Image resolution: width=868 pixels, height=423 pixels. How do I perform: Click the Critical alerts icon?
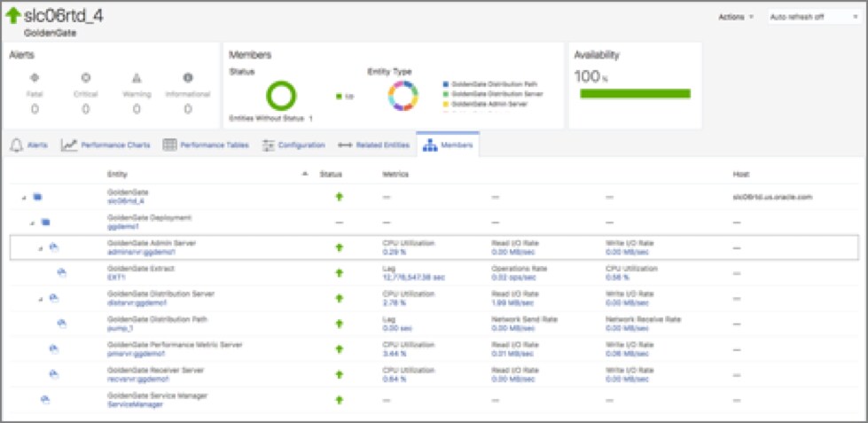(x=85, y=77)
